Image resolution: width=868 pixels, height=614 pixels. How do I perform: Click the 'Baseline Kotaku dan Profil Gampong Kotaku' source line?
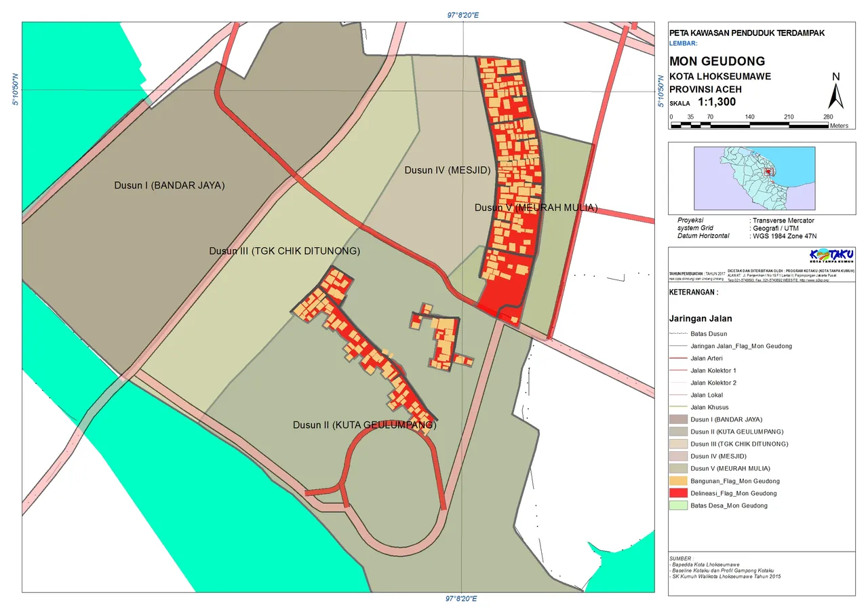pos(722,571)
